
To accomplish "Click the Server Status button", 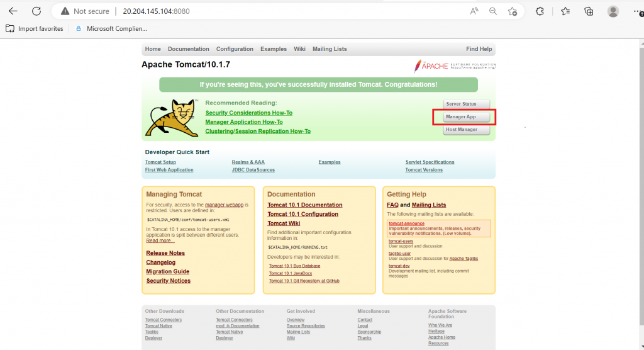I will [x=466, y=104].
